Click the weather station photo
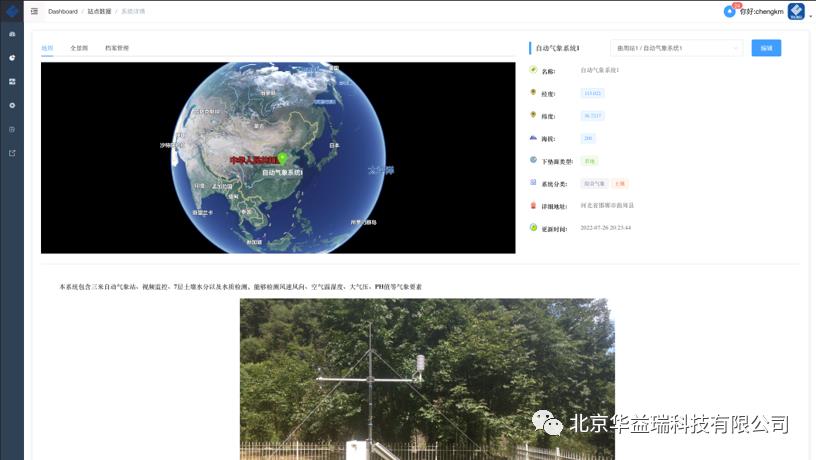The image size is (816, 460). pos(427,378)
